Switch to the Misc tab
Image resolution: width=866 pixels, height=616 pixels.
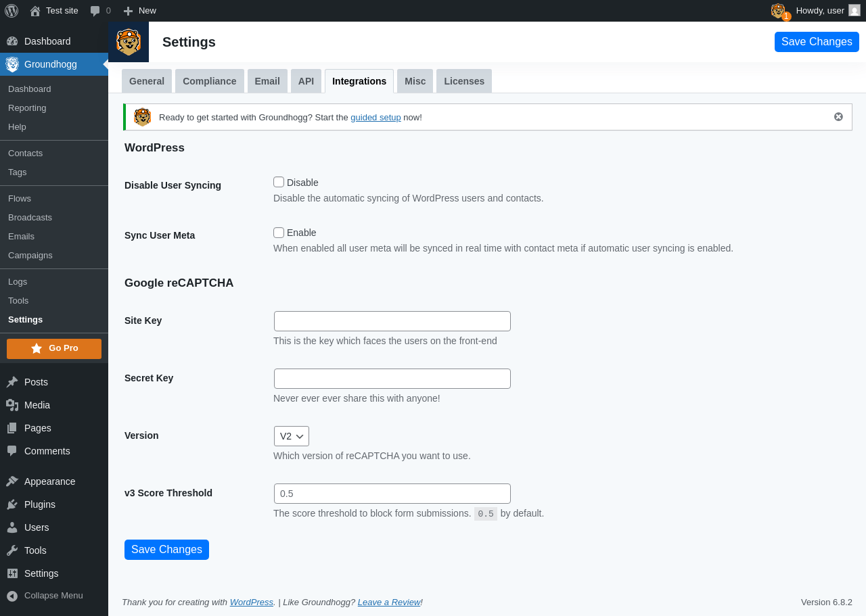pos(415,81)
